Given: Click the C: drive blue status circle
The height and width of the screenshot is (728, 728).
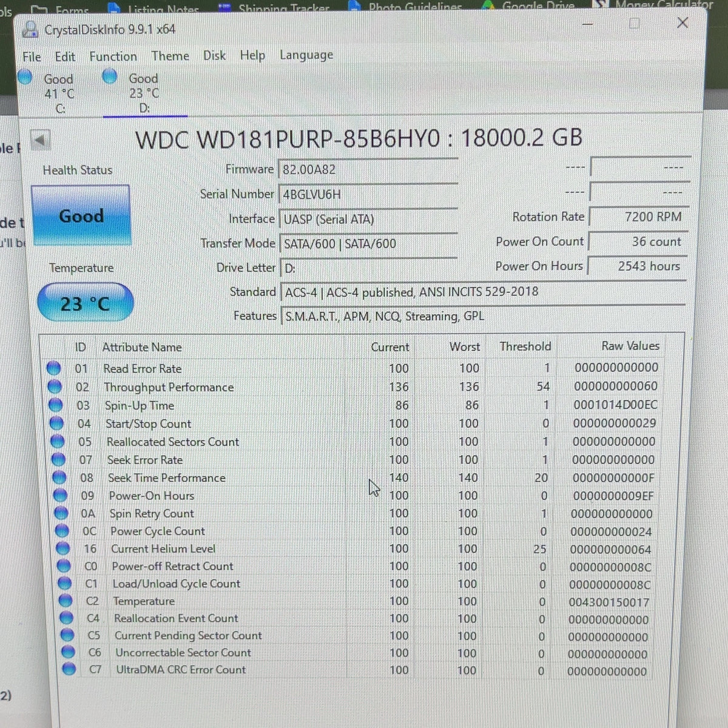Looking at the screenshot, I should (25, 77).
